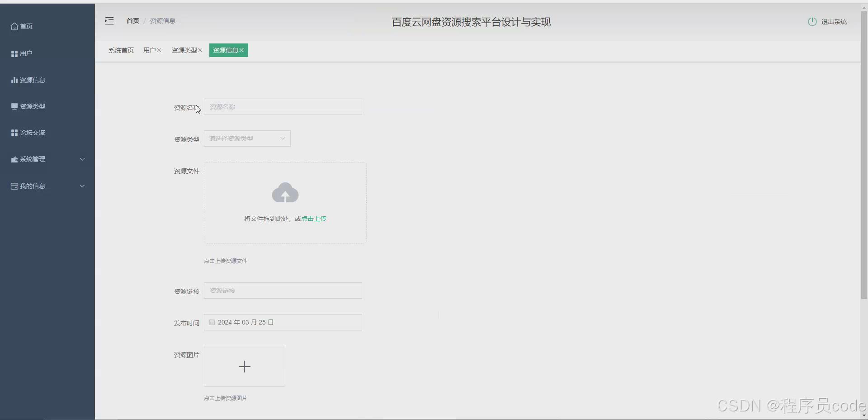The width and height of the screenshot is (868, 420).
Task: Click the home icon in the sidebar
Action: tap(14, 27)
